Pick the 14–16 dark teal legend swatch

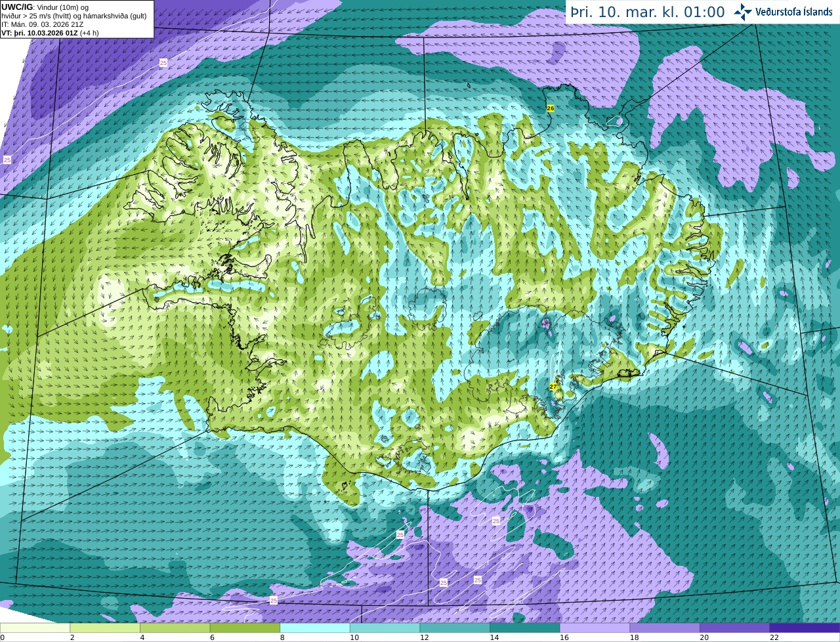click(525, 628)
